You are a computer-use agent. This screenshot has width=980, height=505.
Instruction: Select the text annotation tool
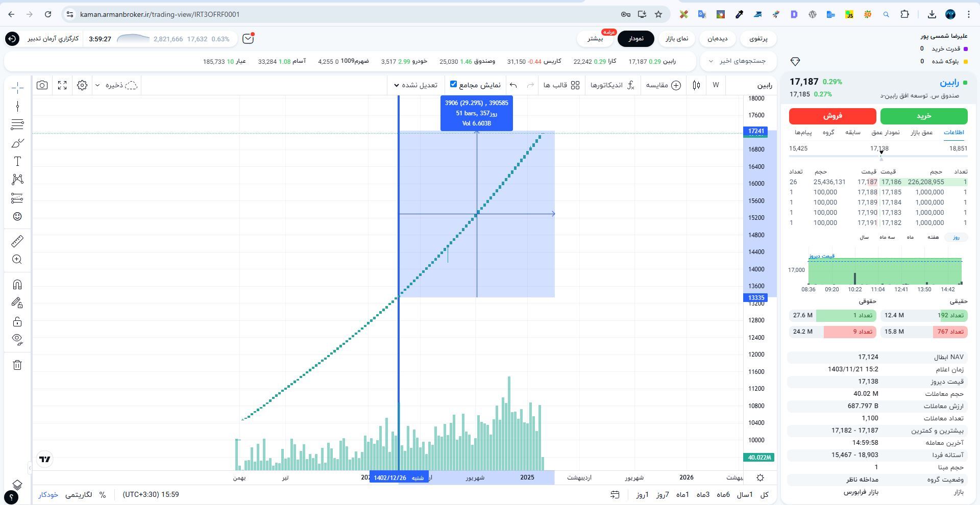pos(17,162)
